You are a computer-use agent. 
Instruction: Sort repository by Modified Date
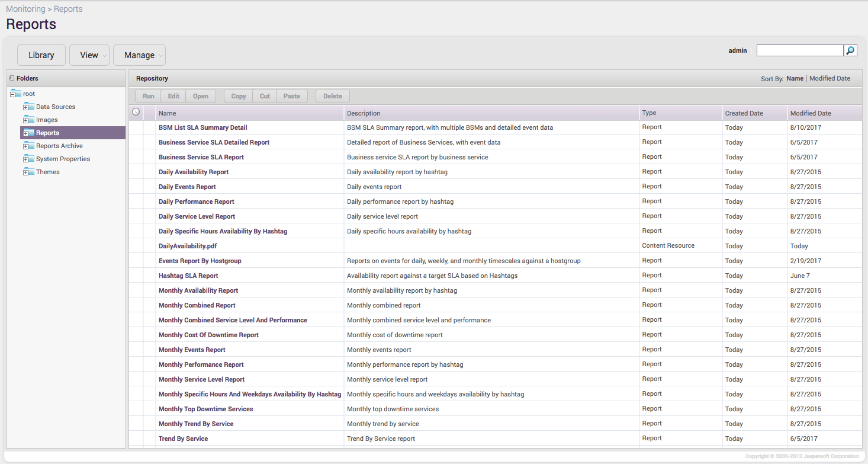coord(830,78)
